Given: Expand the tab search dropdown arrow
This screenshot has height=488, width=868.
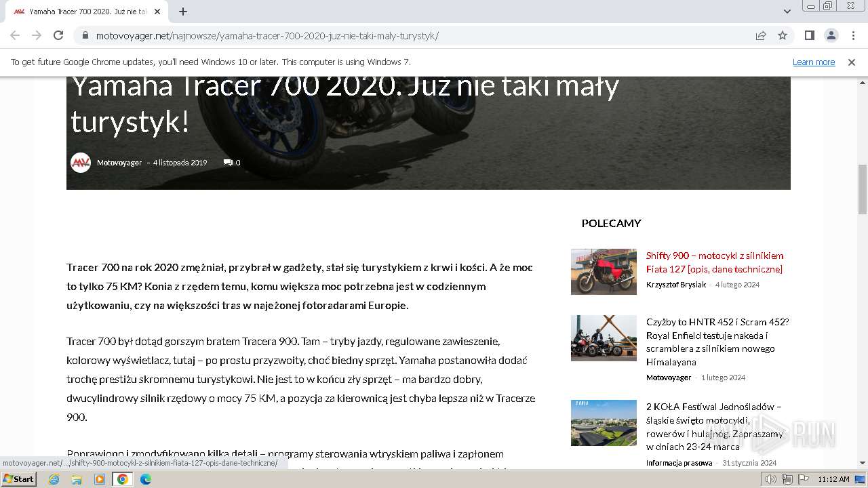Looking at the screenshot, I should pos(787,12).
